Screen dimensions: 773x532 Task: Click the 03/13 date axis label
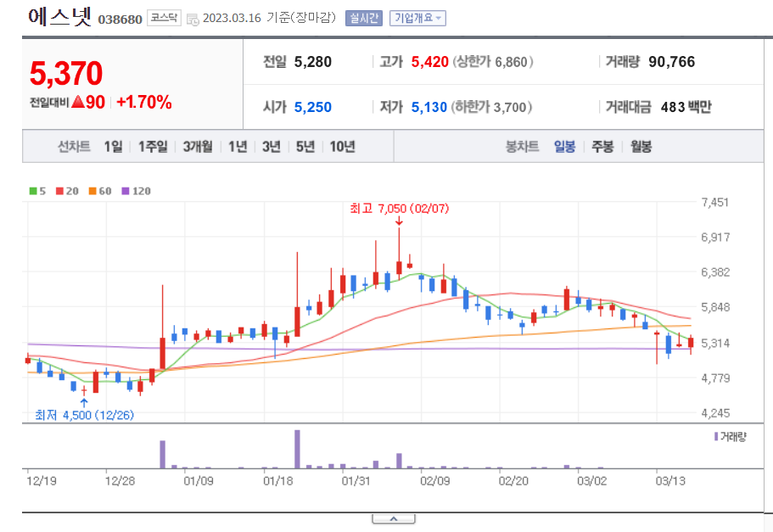[670, 481]
